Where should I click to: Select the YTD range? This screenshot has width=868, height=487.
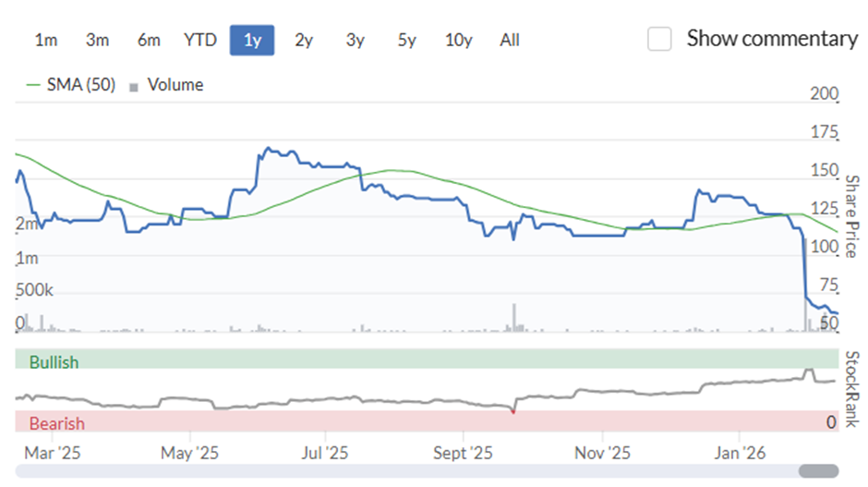[199, 40]
